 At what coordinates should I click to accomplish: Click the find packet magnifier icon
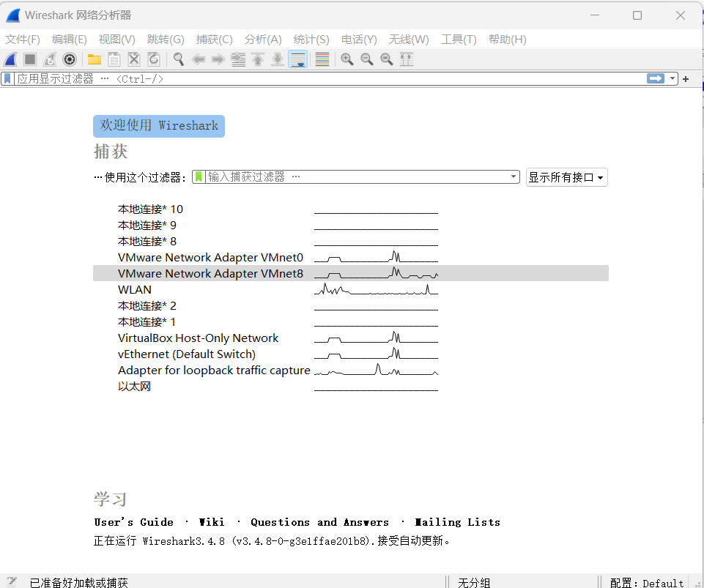coord(178,59)
